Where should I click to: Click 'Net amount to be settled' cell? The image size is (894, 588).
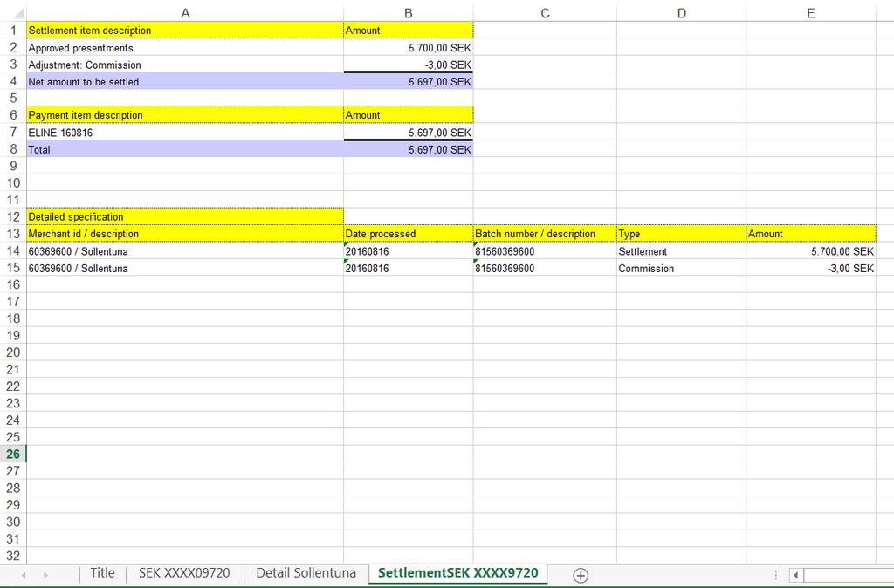pyautogui.click(x=185, y=81)
